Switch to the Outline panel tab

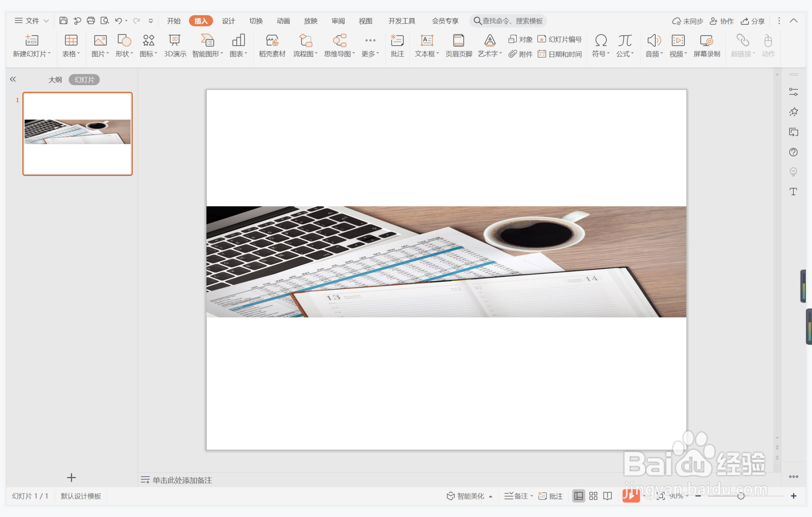click(55, 79)
